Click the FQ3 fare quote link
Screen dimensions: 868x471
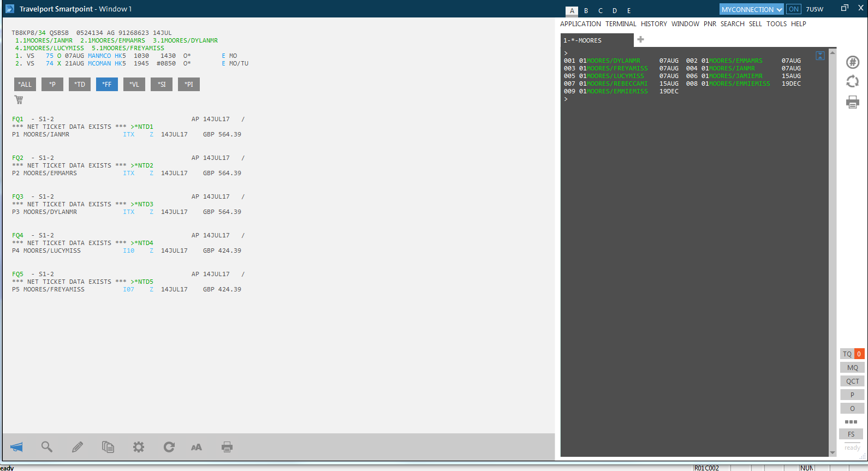pyautogui.click(x=18, y=196)
